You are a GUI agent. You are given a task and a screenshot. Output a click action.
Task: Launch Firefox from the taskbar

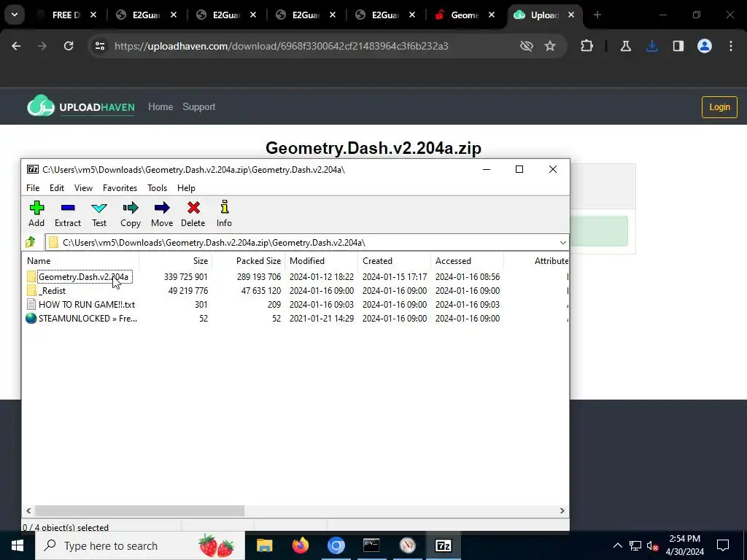(300, 545)
